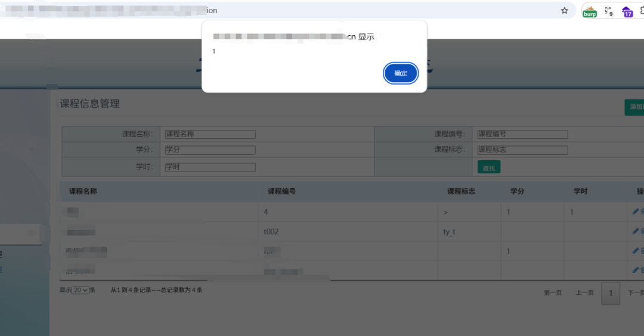Viewport: 644px width, 336px height.
Task: Edit the course row with code 4
Action: point(636,211)
